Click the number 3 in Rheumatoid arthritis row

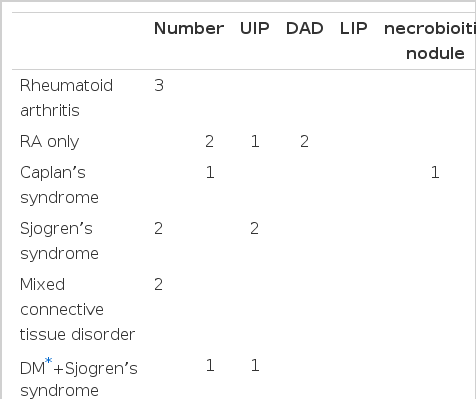159,86
